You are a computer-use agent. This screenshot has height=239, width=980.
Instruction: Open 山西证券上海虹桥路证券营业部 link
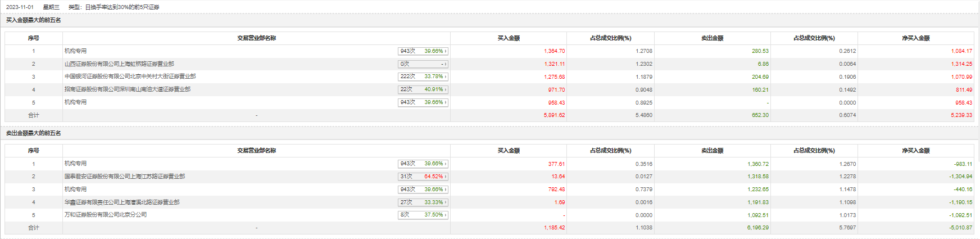[x=119, y=64]
